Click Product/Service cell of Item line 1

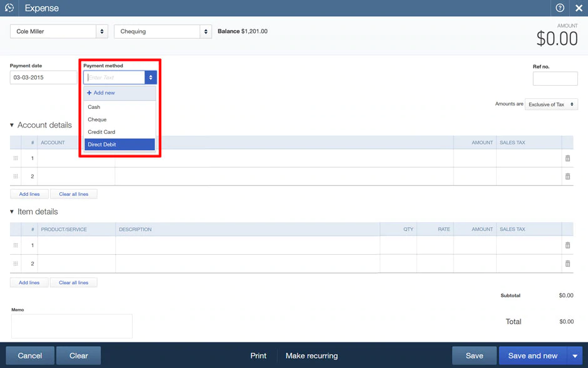(x=76, y=245)
